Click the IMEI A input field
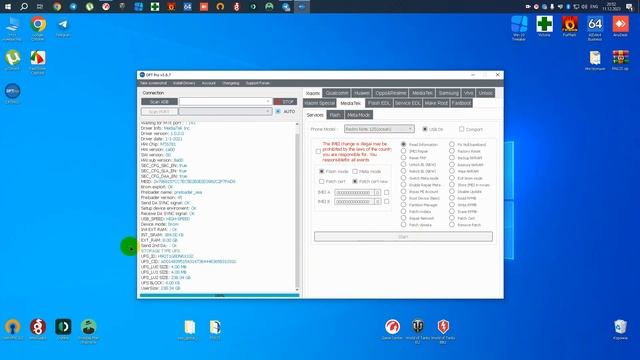Screen dimensions: 640x360 pos(354,192)
